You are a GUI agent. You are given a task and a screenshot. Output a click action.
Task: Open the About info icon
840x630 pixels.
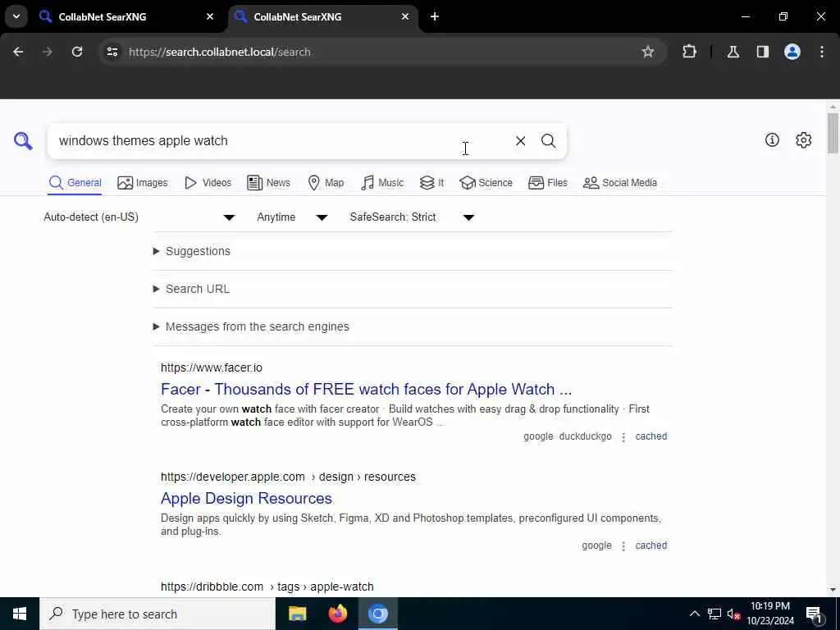[x=772, y=139]
